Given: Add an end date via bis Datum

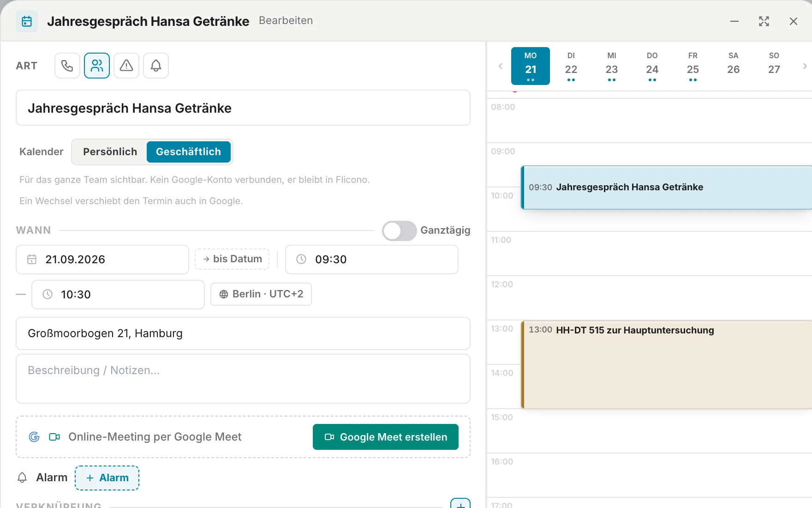Looking at the screenshot, I should pyautogui.click(x=232, y=259).
